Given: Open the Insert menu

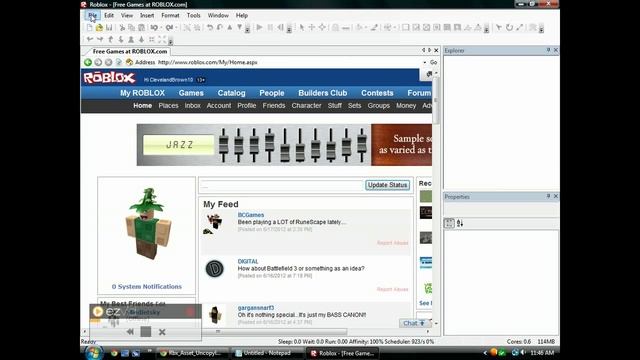Looking at the screenshot, I should 147,16.
